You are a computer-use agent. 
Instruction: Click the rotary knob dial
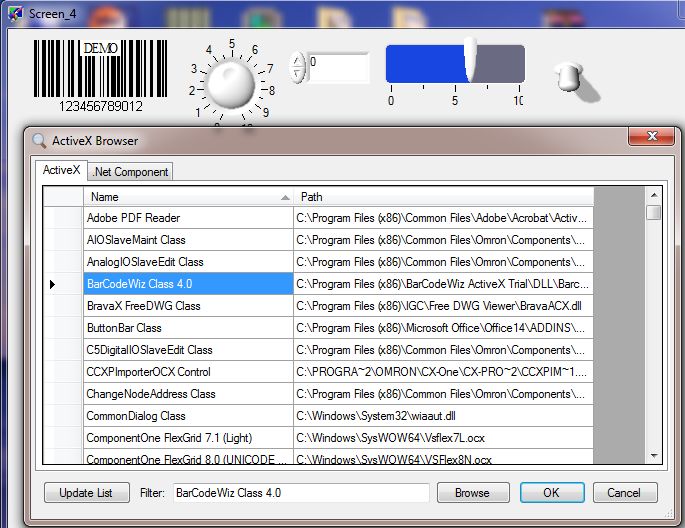pyautogui.click(x=230, y=84)
